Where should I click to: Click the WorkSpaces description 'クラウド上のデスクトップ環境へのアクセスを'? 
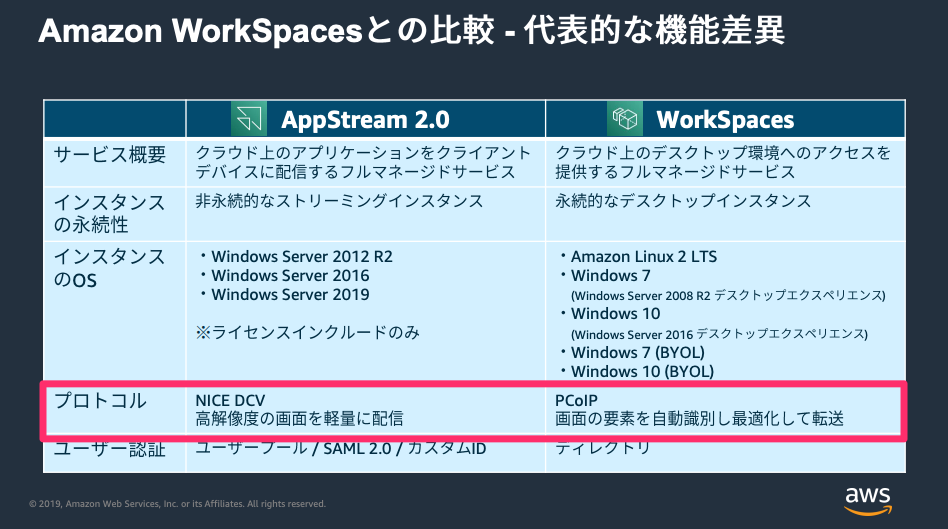pyautogui.click(x=722, y=152)
